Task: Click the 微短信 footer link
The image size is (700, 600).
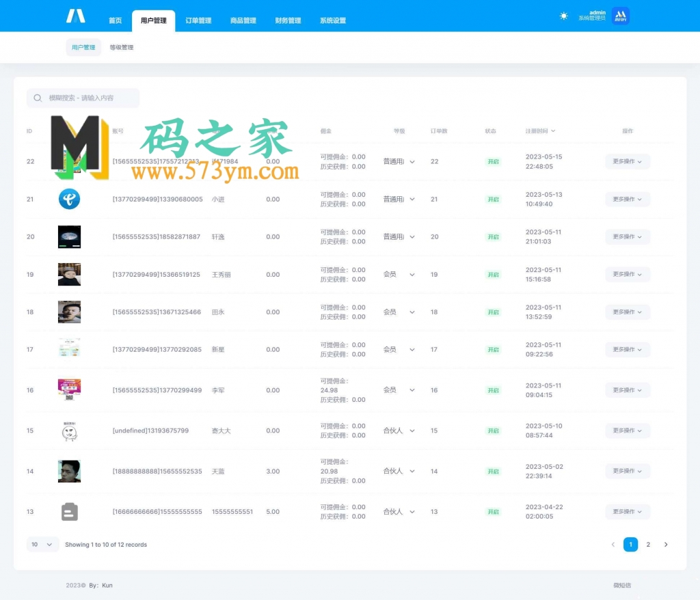Action: 622,585
